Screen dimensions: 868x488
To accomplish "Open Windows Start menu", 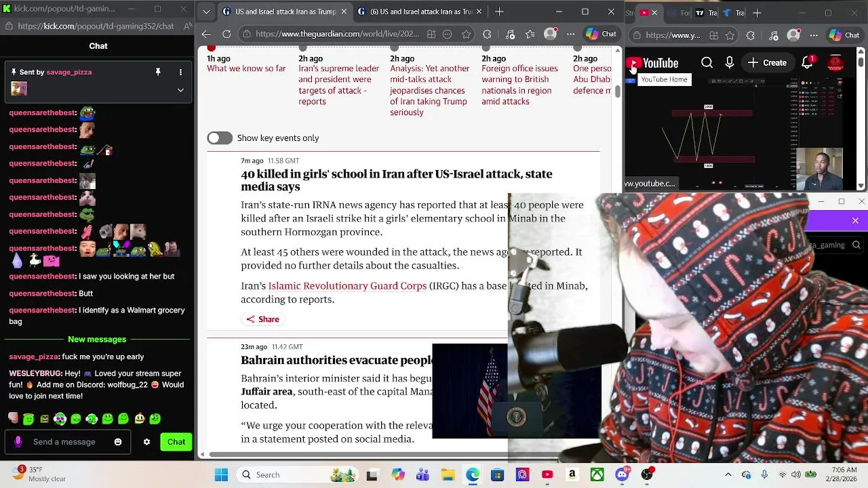I will pos(221,474).
